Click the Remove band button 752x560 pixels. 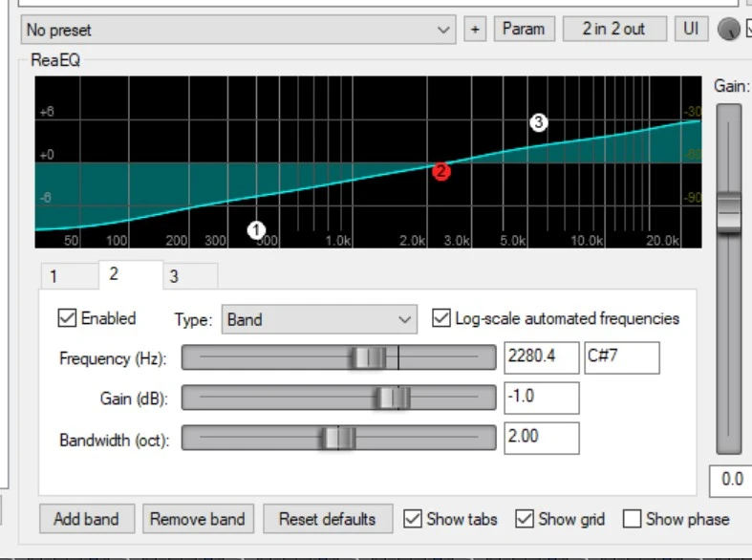click(198, 519)
